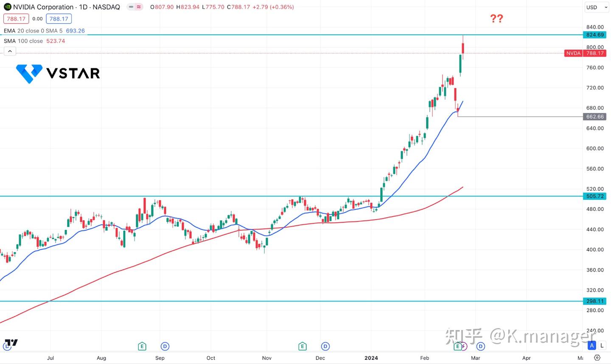Open the USD currency dropdown
Image resolution: width=611 pixels, height=364 pixels.
point(596,7)
